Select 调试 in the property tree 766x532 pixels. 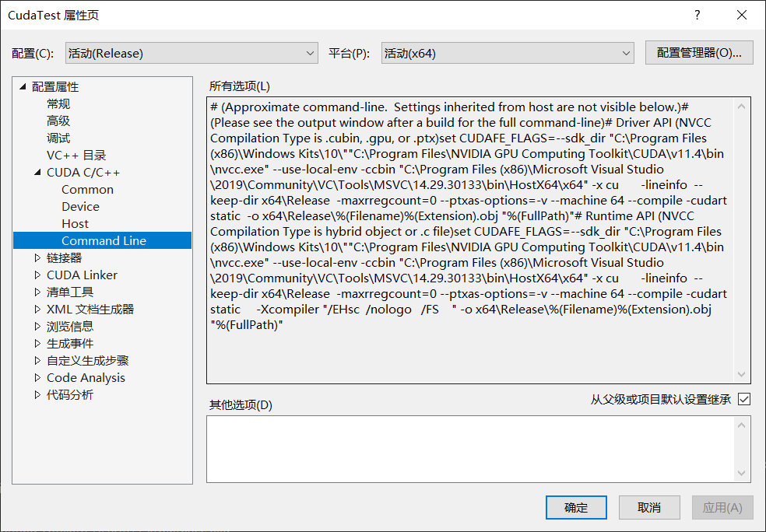tap(58, 138)
